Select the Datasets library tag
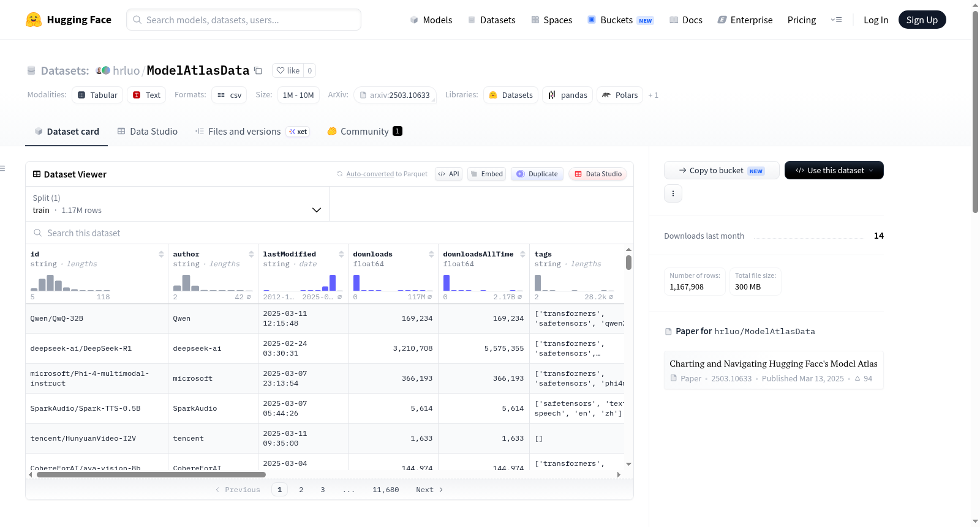 (511, 95)
